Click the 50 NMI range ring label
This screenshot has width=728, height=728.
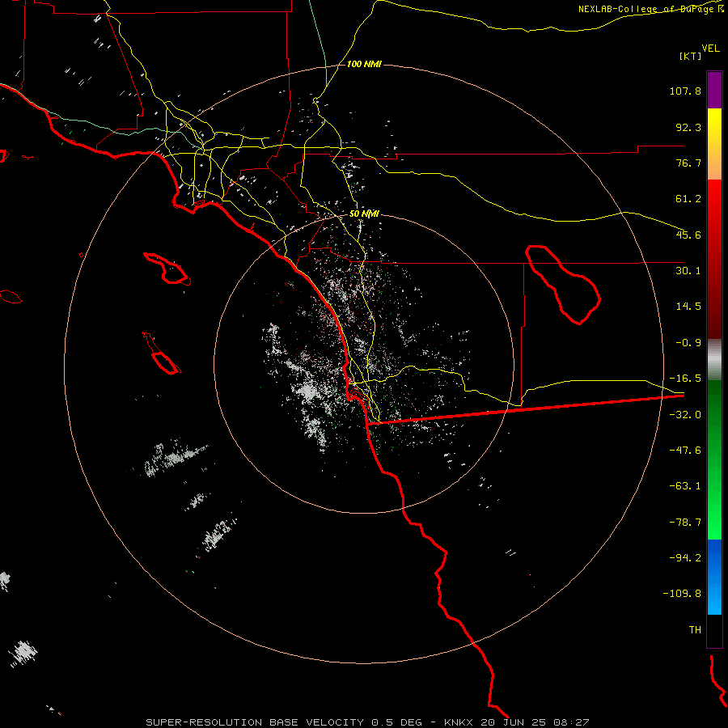pos(364,214)
